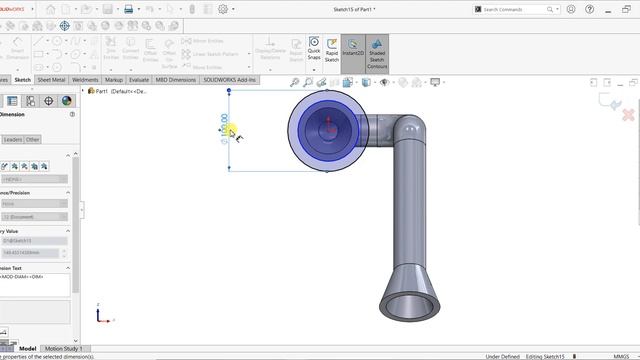Image resolution: width=640 pixels, height=360 pixels.
Task: Click the View Settings monitor icon
Action: [x=435, y=82]
